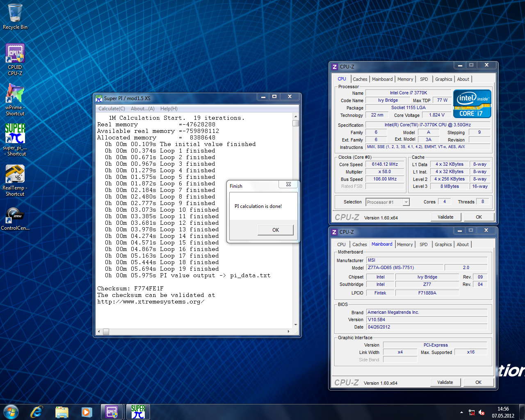Click Super PI horizontal scrollbar left arrow
The image size is (525, 420).
99,331
